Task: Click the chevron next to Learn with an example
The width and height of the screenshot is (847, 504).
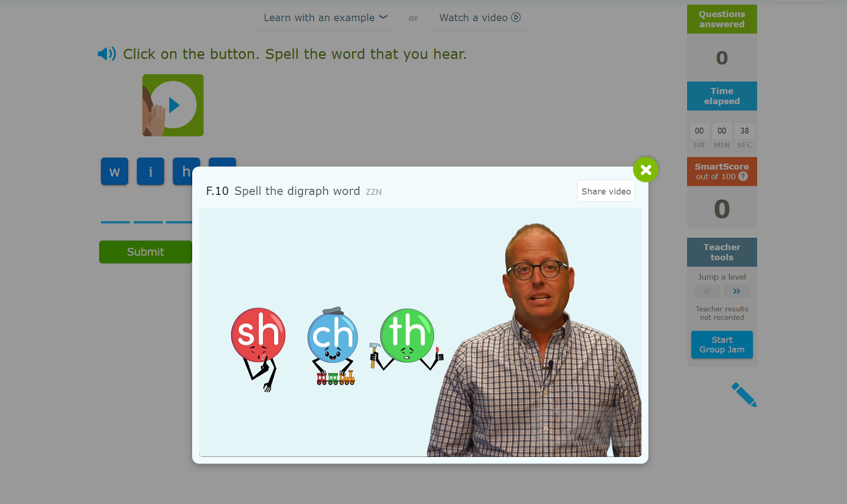Action: [383, 17]
